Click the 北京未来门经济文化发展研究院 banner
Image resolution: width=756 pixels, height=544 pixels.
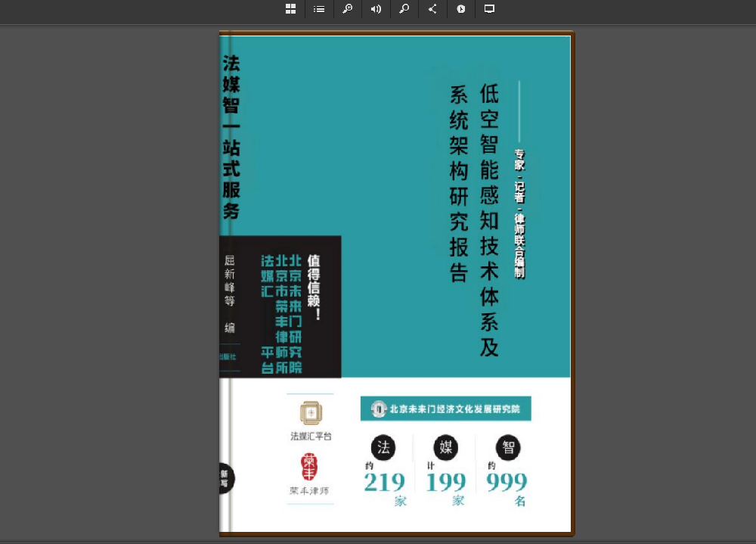[x=445, y=408]
